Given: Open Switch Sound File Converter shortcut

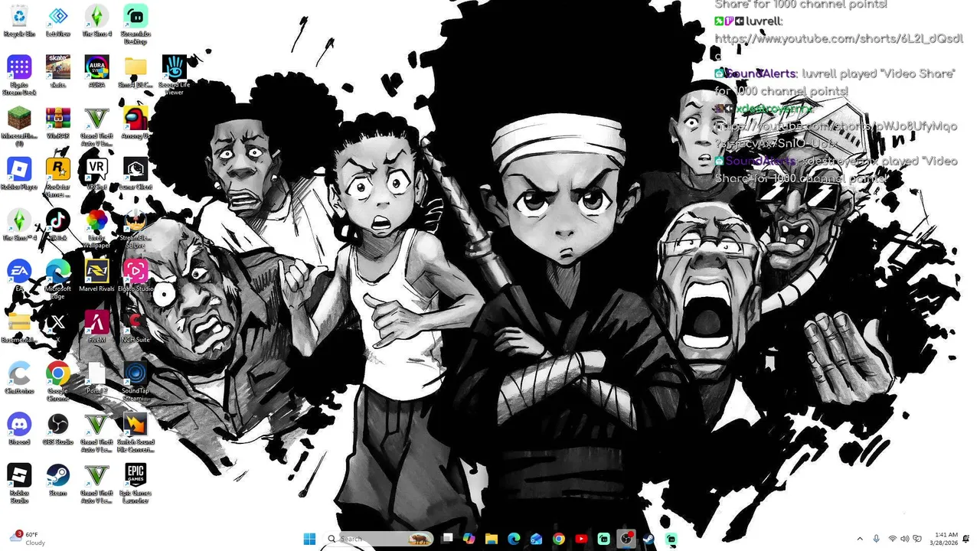Looking at the screenshot, I should tap(136, 432).
